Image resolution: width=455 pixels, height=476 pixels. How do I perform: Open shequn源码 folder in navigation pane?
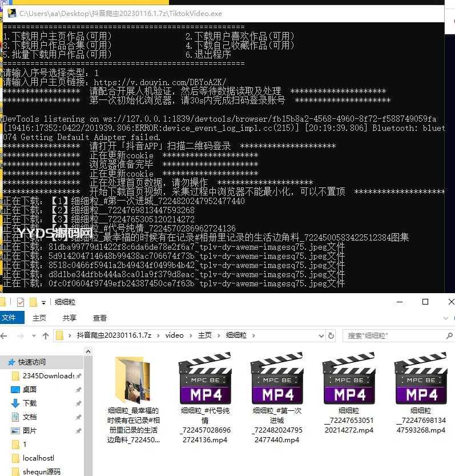[x=42, y=472]
